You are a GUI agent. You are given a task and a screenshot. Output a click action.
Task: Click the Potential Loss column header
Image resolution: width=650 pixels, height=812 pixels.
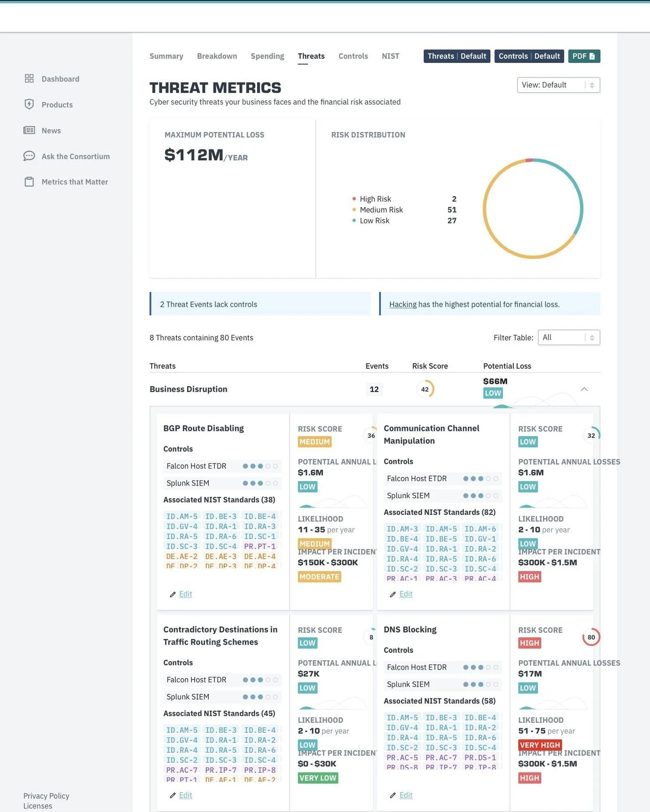[x=507, y=366]
